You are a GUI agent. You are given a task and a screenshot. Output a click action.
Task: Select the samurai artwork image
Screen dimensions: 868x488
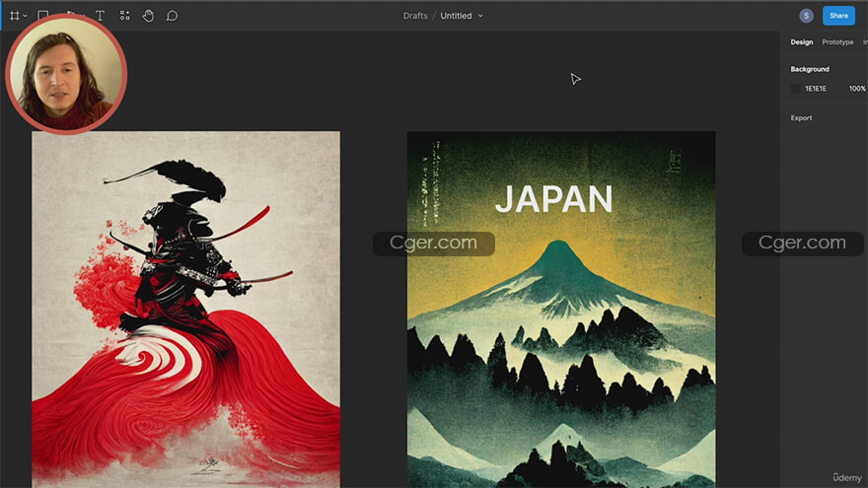tap(186, 309)
